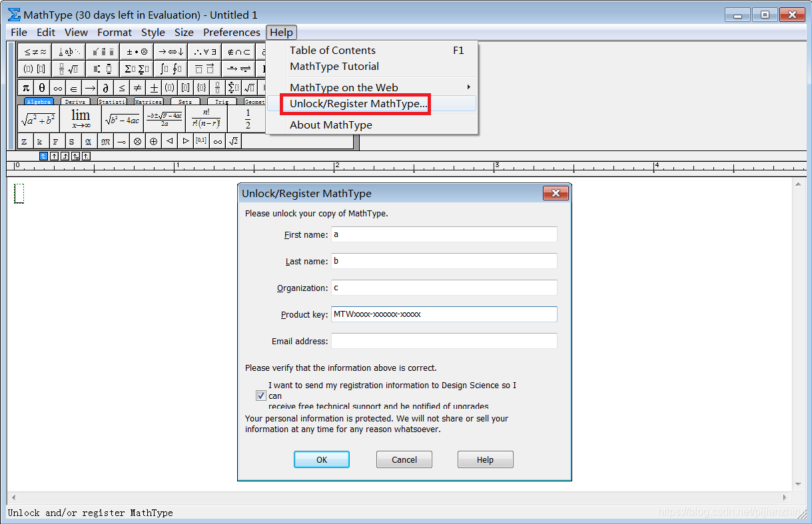The width and height of the screenshot is (812, 524).
Task: Insert the limit x→∞ expression
Action: coord(81,119)
